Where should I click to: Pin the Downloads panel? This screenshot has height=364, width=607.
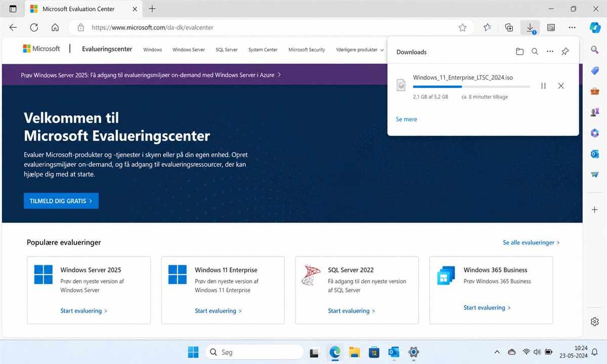tap(566, 52)
